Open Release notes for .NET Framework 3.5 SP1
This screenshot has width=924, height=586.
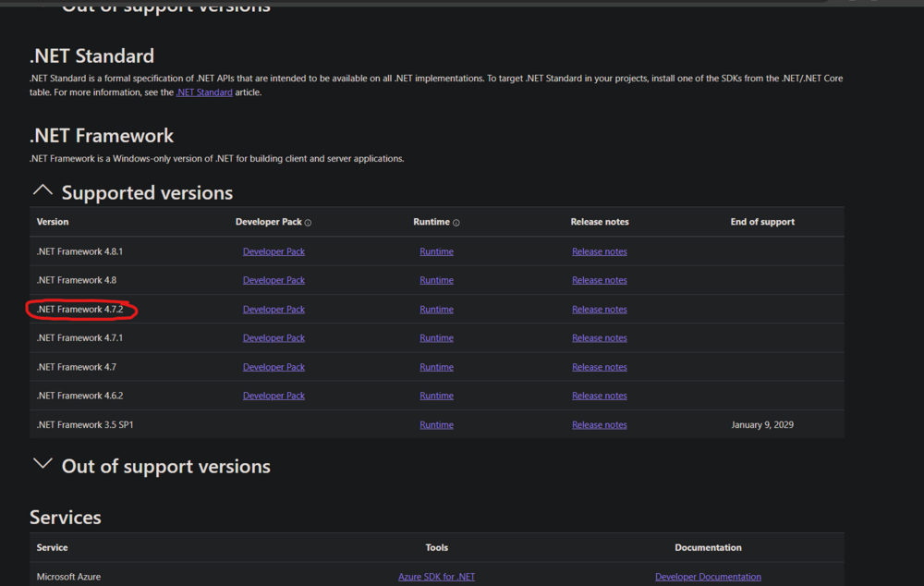pyautogui.click(x=599, y=425)
